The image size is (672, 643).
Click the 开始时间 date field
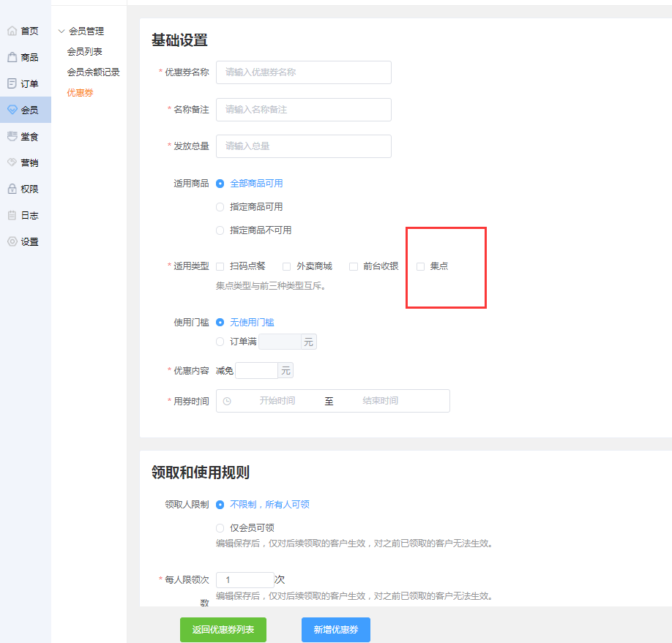click(x=277, y=401)
